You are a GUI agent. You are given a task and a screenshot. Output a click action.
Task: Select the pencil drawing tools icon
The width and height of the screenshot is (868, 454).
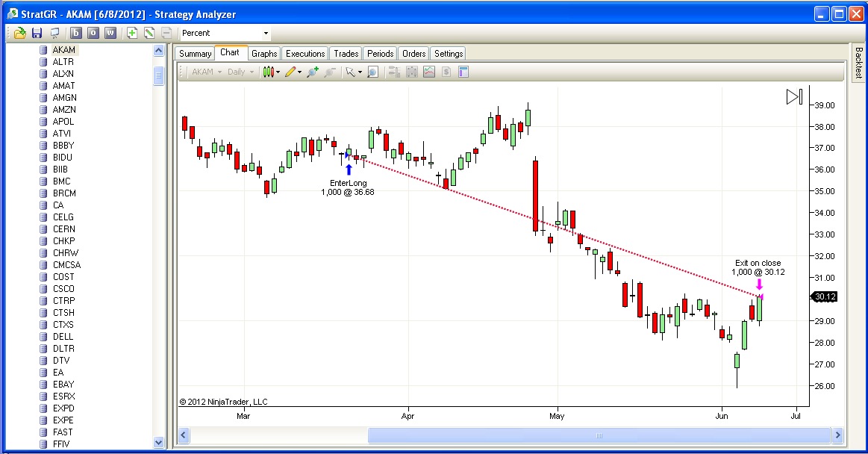[x=290, y=72]
